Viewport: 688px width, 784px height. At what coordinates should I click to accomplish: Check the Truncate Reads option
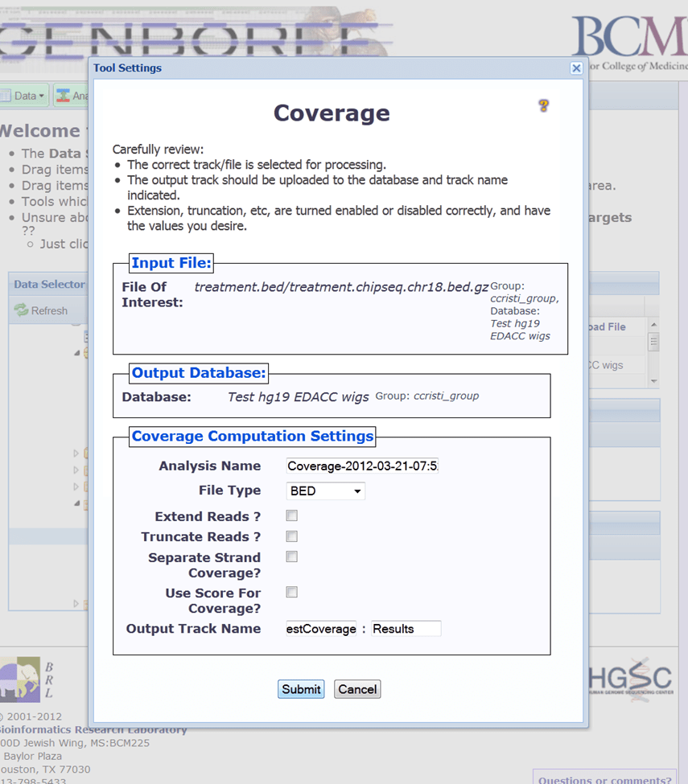coord(291,536)
